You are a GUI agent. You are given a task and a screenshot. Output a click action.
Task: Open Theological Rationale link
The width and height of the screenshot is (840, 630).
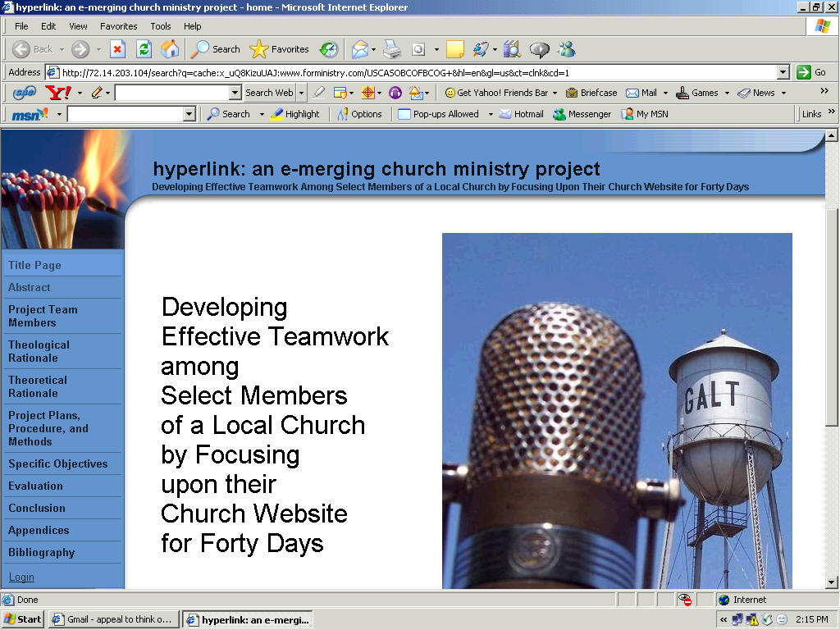click(x=39, y=351)
